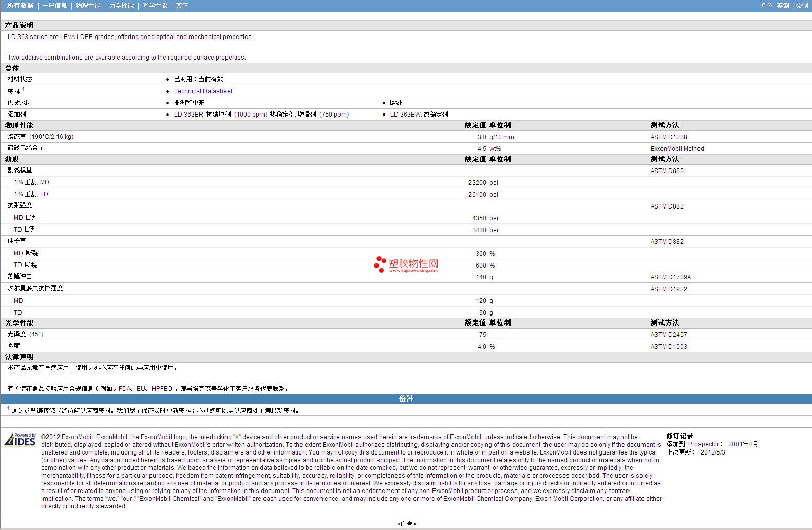Click the 备注 blue header bar

pyautogui.click(x=406, y=399)
